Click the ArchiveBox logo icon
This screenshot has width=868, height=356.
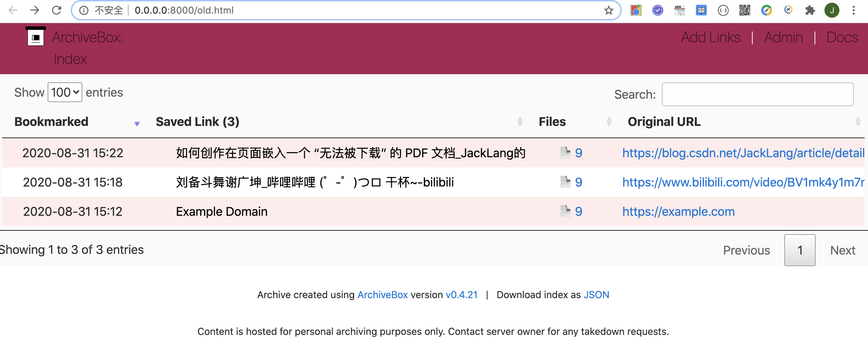tap(35, 36)
